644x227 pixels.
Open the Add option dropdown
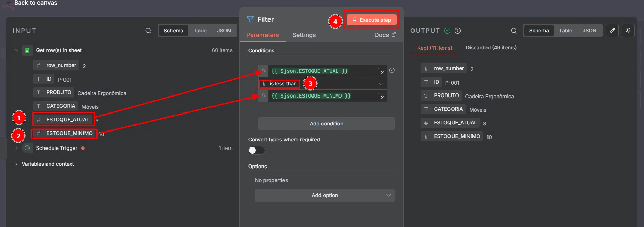[325, 195]
